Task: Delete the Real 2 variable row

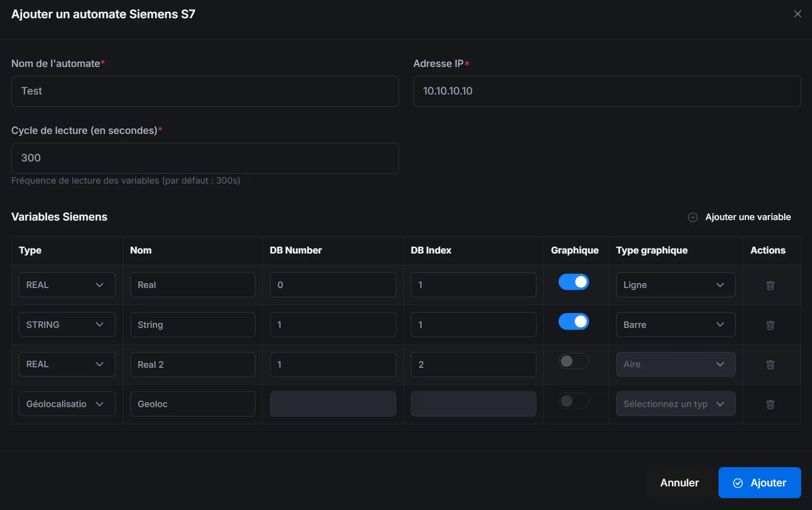Action: [x=771, y=364]
